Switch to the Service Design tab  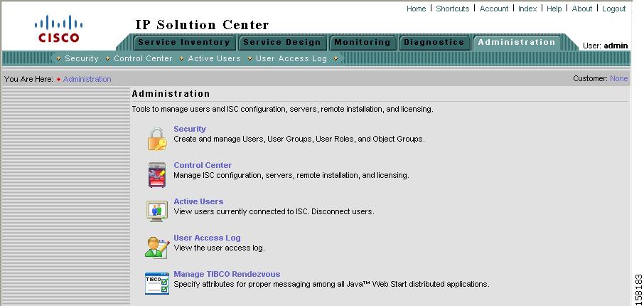(x=281, y=42)
